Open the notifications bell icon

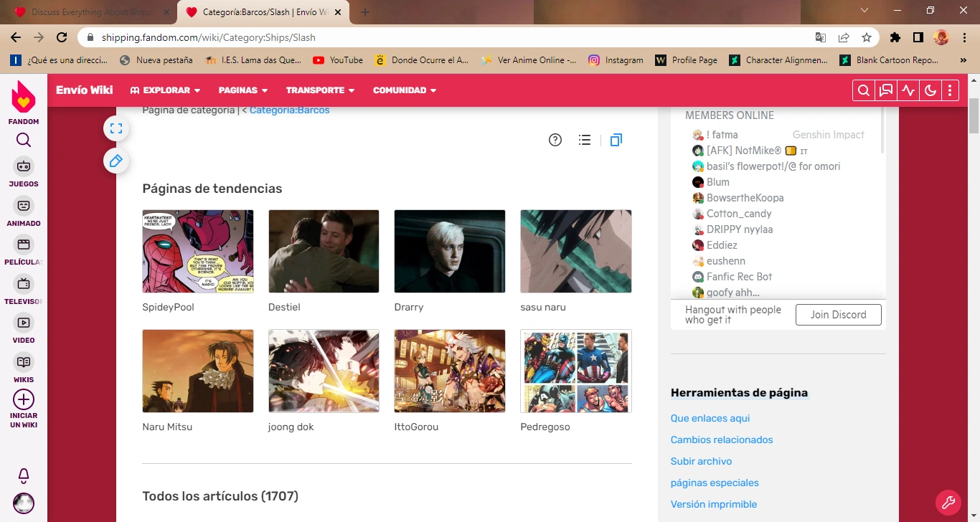pos(24,475)
